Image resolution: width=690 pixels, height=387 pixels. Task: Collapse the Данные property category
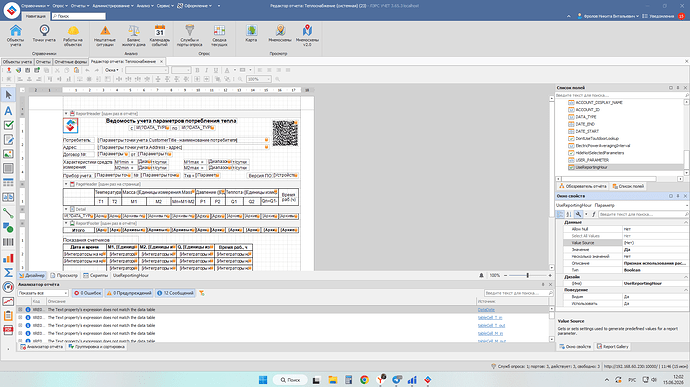click(686, 222)
